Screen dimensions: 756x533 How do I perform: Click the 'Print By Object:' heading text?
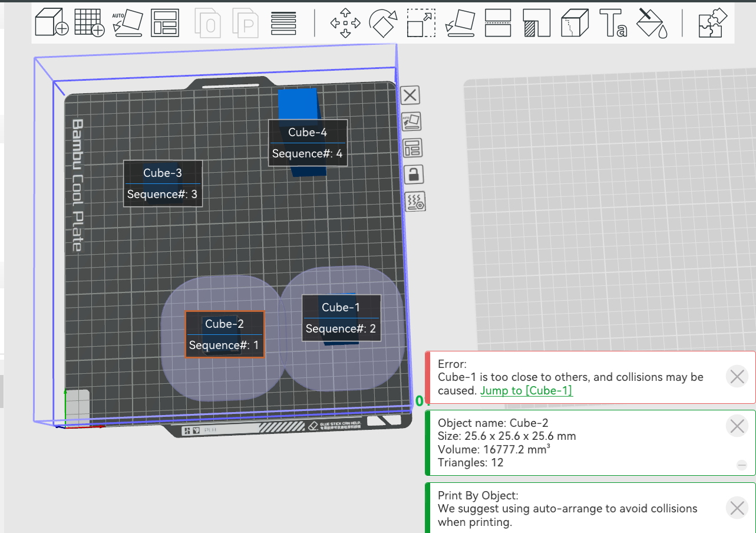coord(478,495)
